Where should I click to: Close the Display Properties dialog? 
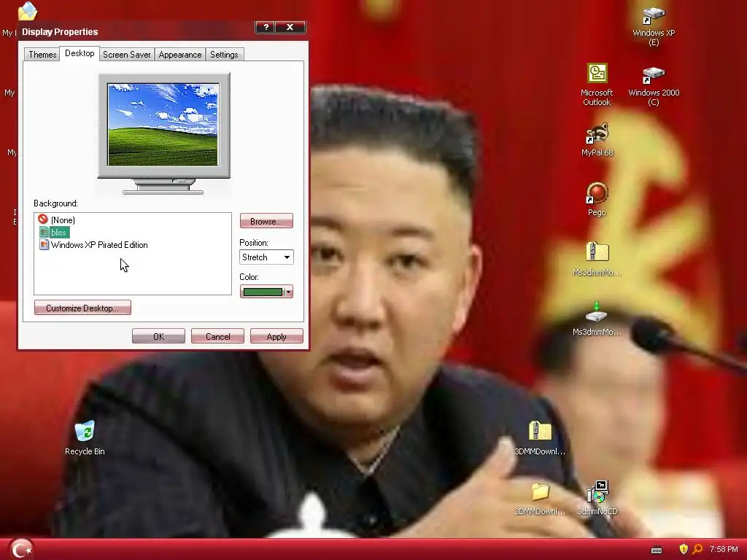coord(290,27)
